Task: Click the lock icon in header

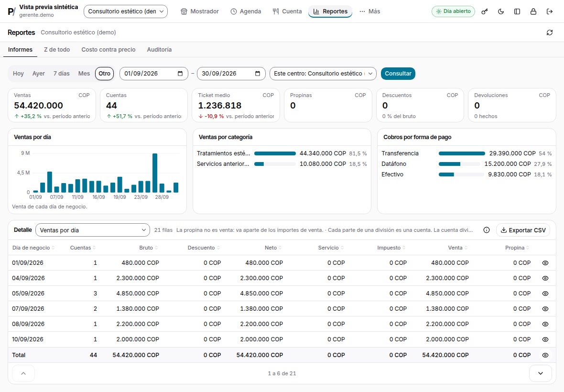Action: [533, 11]
